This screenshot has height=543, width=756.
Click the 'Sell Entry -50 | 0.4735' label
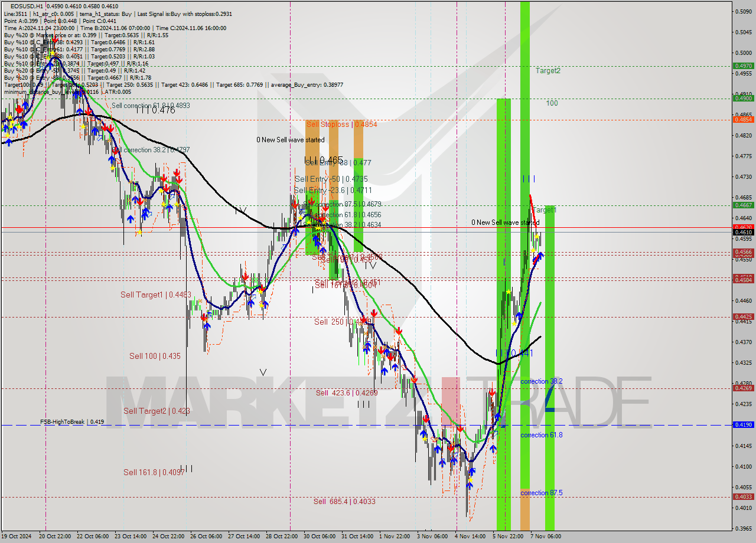pyautogui.click(x=331, y=179)
